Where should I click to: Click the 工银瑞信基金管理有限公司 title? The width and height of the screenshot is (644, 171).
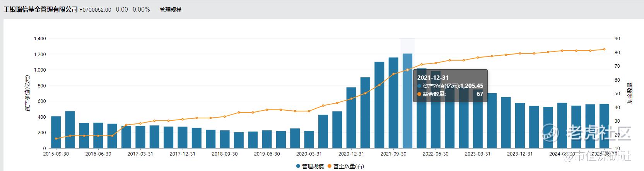pyautogui.click(x=41, y=10)
